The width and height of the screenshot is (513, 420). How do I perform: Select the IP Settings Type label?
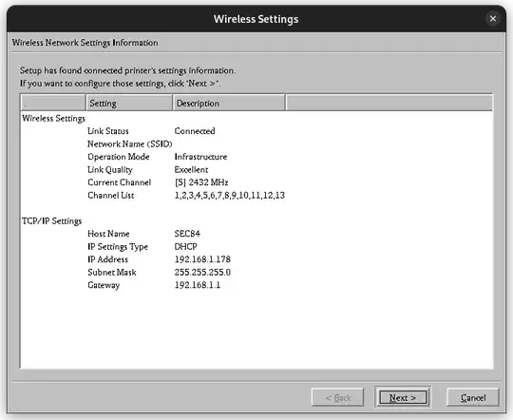tap(118, 246)
